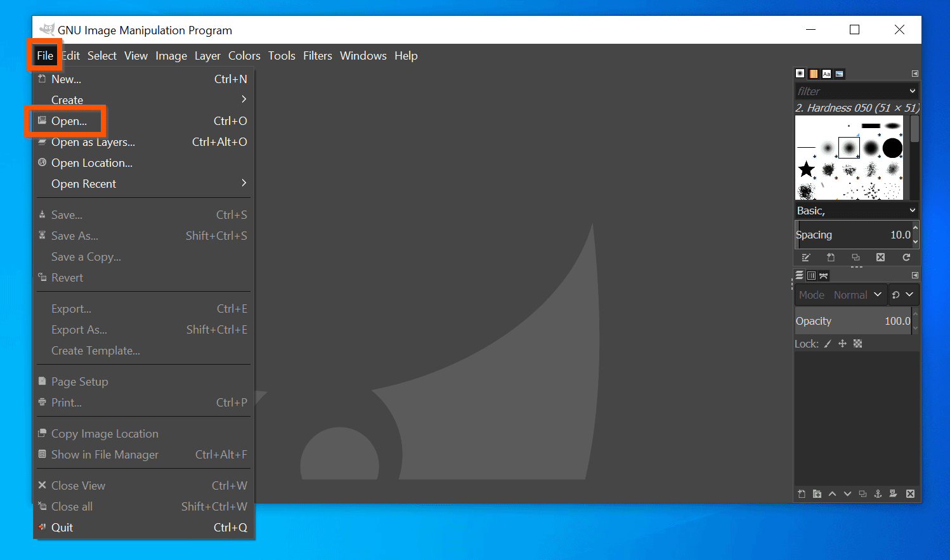
Task: Select the Hardness 050 brush thumbnail
Action: coord(849,148)
